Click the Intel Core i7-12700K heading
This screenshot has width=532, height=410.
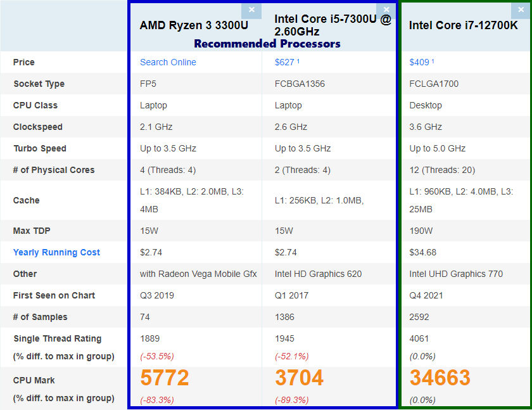tap(463, 25)
